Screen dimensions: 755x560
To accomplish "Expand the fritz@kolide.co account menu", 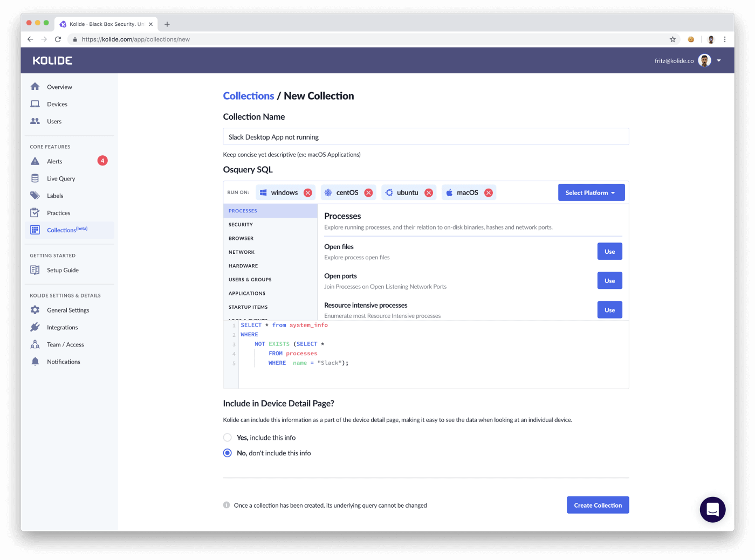I will click(718, 60).
